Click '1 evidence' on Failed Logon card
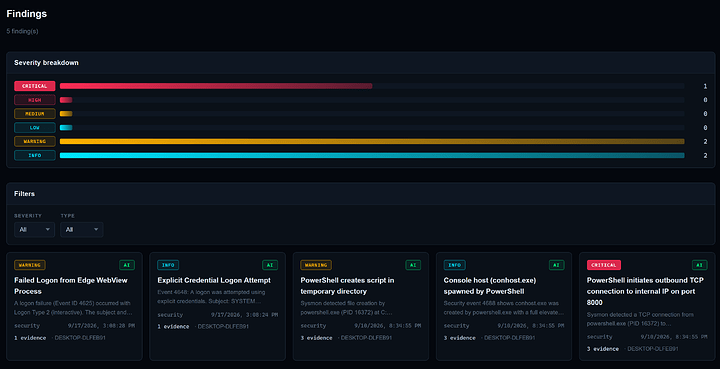This screenshot has height=369, width=720. (x=30, y=338)
